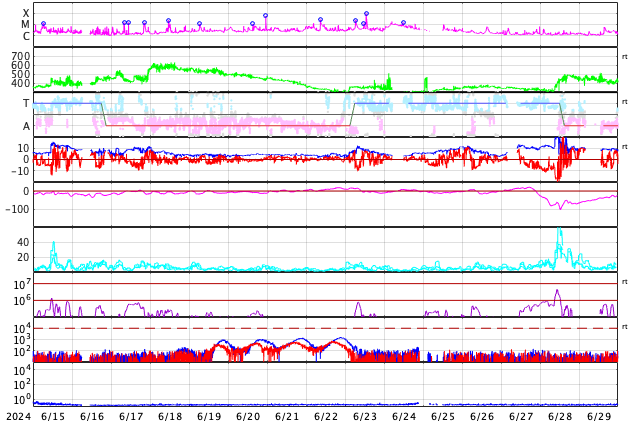634x424 pixels.
Task: Select the 40 axis tick label
Action: click(23, 243)
